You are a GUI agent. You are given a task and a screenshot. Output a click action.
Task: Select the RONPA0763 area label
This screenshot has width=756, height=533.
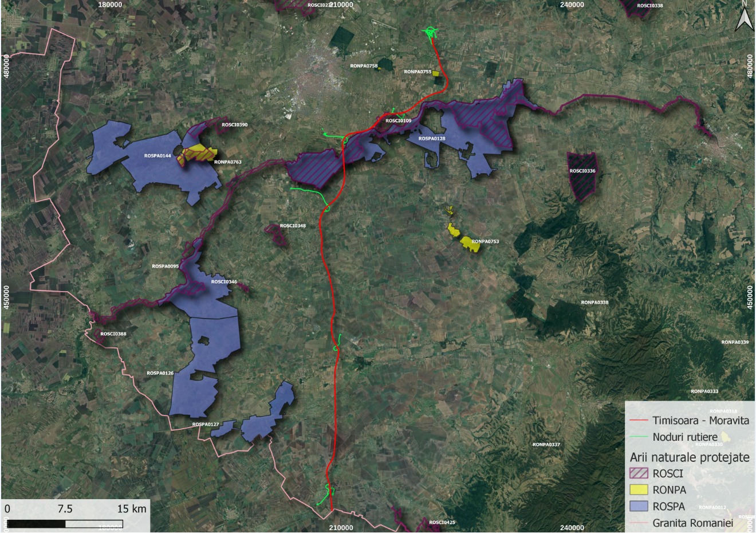click(x=227, y=162)
